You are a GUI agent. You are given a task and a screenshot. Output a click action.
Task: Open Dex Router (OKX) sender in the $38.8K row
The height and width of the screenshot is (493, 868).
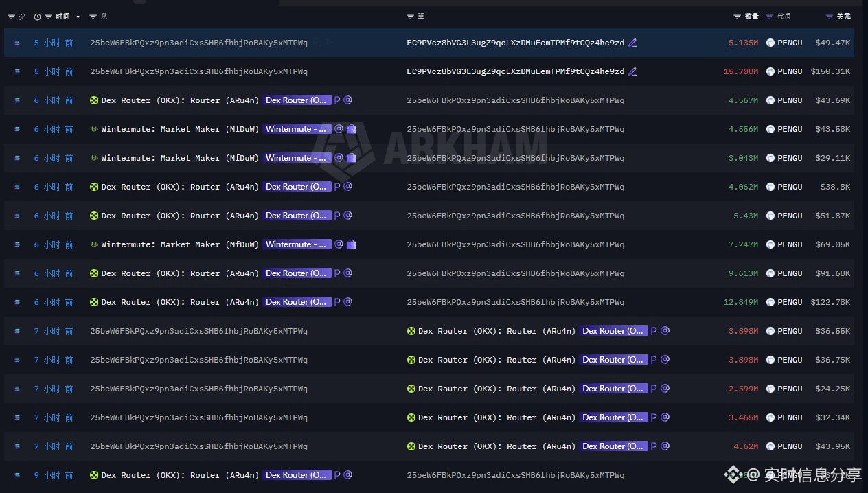[x=180, y=187]
